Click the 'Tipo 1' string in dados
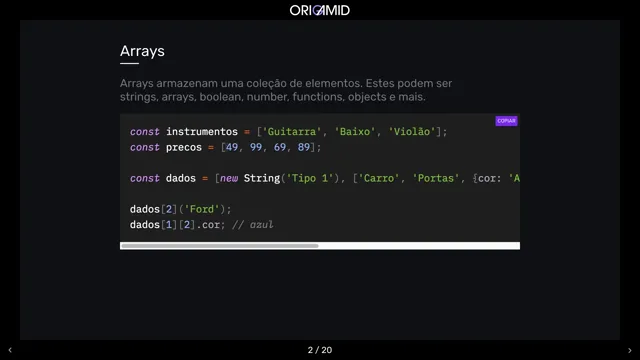This screenshot has height=360, width=640. point(310,178)
